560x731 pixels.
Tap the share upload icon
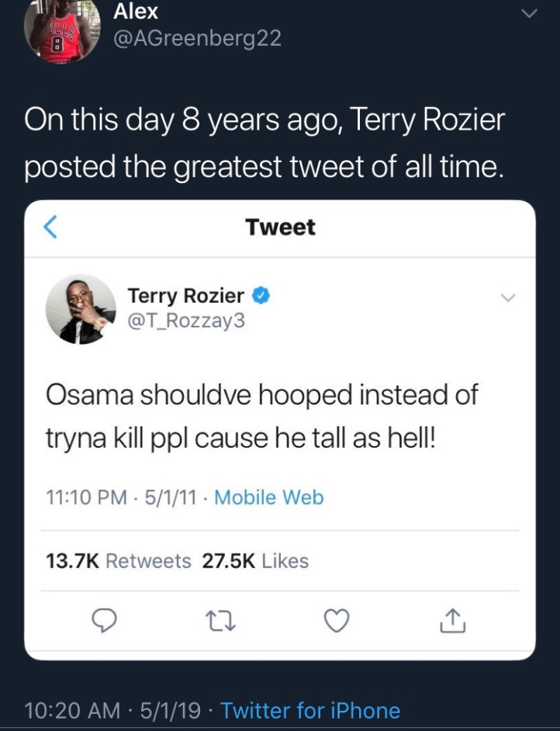[x=453, y=620]
